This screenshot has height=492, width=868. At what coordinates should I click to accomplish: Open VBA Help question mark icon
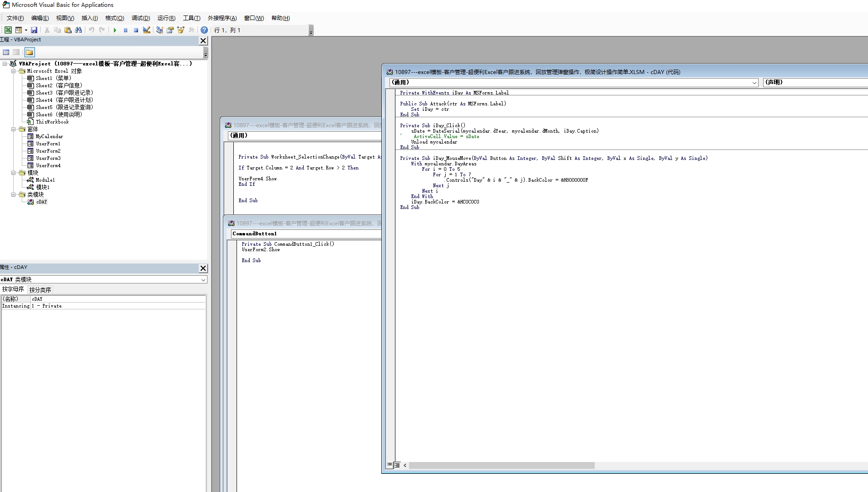[204, 30]
